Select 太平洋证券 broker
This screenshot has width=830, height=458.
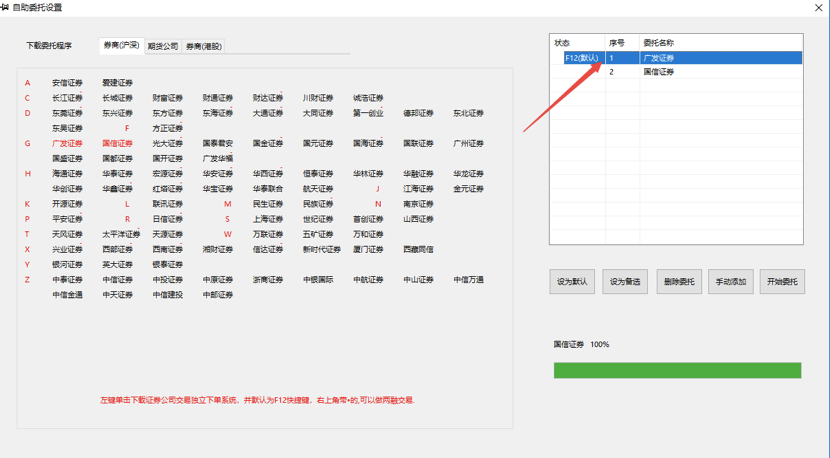(121, 234)
